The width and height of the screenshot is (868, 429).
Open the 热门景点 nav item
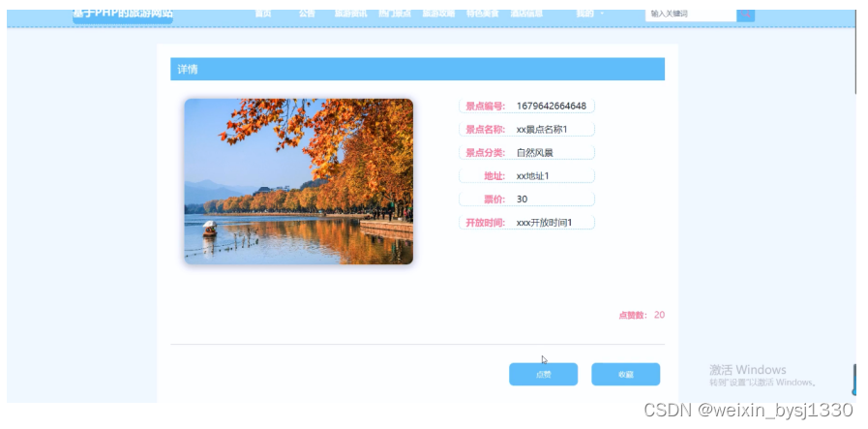tap(395, 14)
